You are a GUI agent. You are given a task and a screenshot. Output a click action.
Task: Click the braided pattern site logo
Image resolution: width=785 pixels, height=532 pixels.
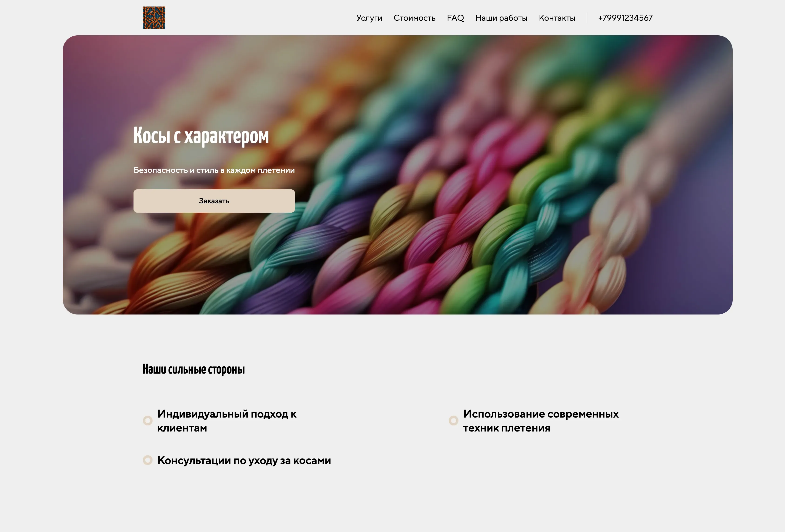click(x=154, y=18)
